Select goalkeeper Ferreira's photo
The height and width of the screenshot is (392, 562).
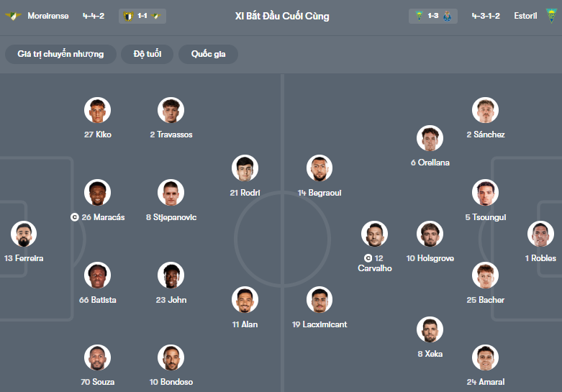click(x=24, y=234)
